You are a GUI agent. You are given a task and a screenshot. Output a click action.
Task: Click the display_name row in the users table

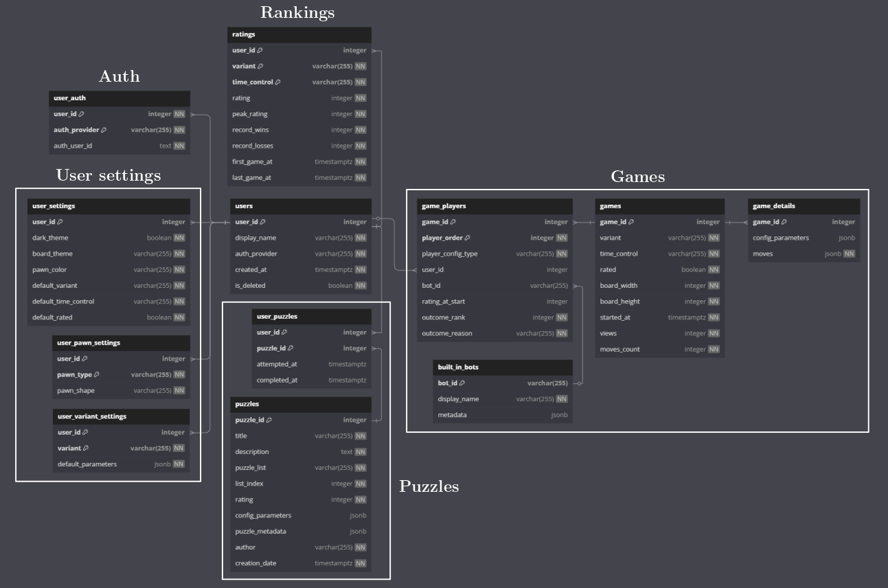(299, 238)
